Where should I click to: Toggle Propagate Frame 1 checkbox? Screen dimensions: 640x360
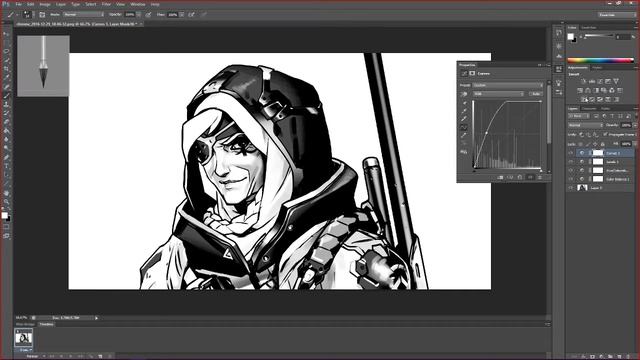(x=605, y=134)
